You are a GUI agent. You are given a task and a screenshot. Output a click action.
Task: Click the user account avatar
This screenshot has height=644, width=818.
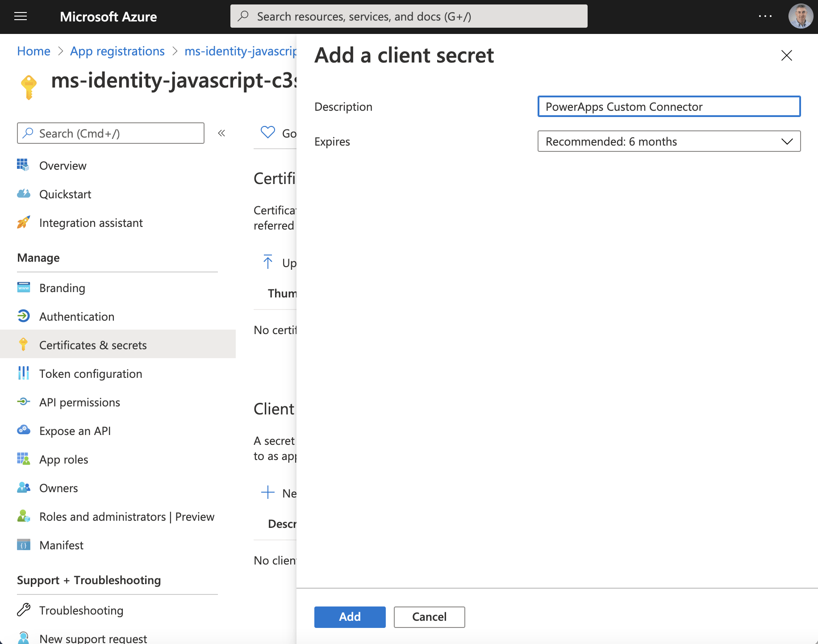(x=800, y=17)
